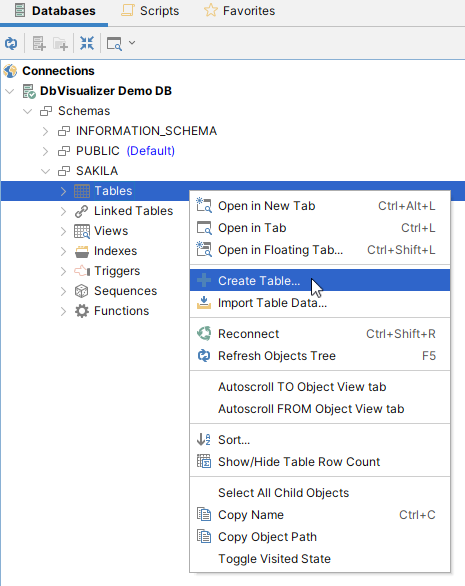The height and width of the screenshot is (586, 465).
Task: Choose Open in Tab menu entry
Action: [x=320, y=228]
